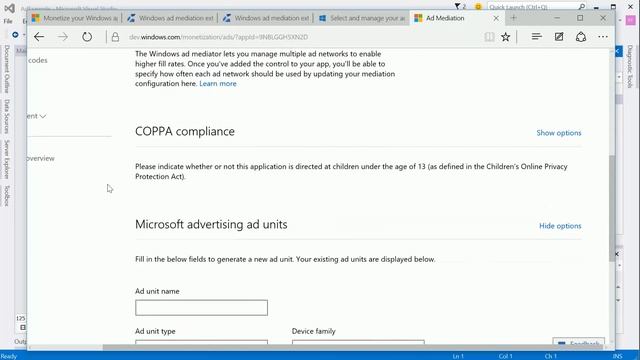The height and width of the screenshot is (360, 640).
Task: Switch to Monetize your Windows apps tab
Action: [x=75, y=18]
